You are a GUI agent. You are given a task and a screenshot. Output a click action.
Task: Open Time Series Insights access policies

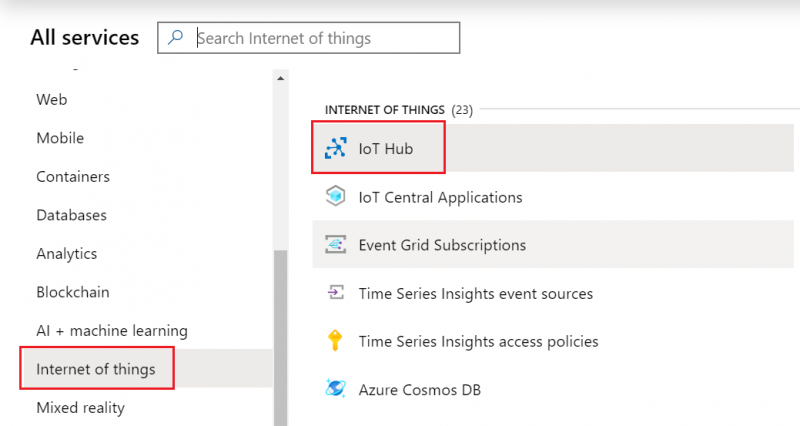coord(478,341)
